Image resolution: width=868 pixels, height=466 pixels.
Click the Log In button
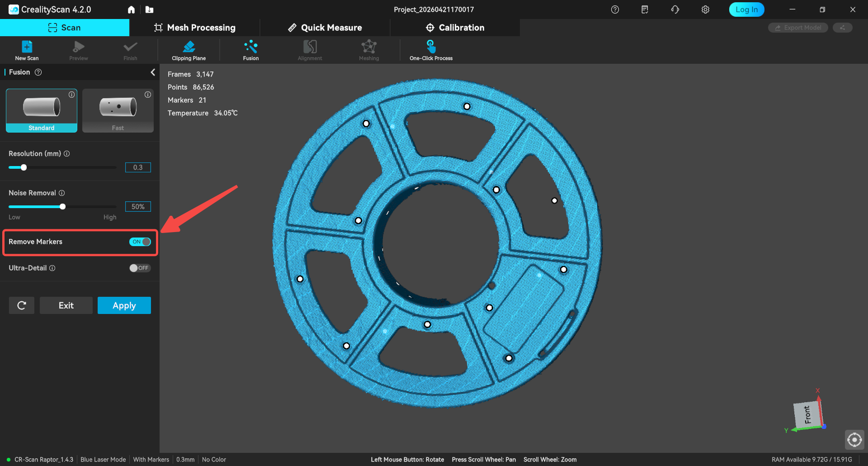pos(746,10)
